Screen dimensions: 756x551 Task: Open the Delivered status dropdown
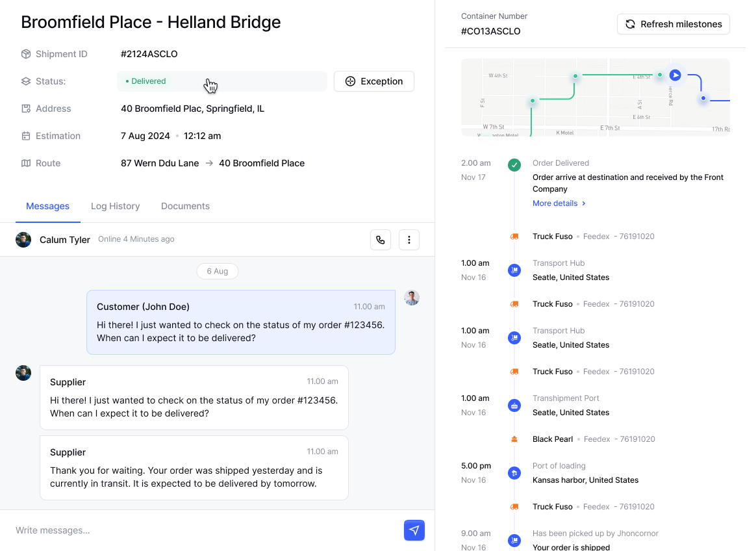click(221, 81)
